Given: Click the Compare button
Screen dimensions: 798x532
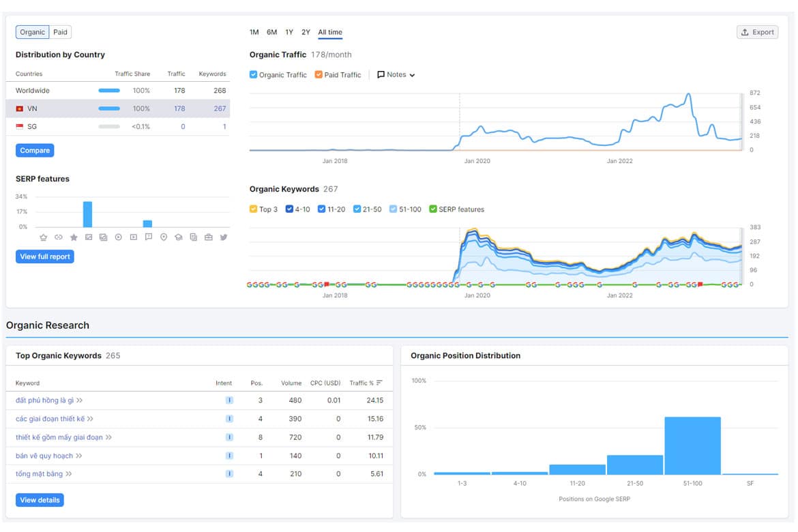Looking at the screenshot, I should click(35, 151).
